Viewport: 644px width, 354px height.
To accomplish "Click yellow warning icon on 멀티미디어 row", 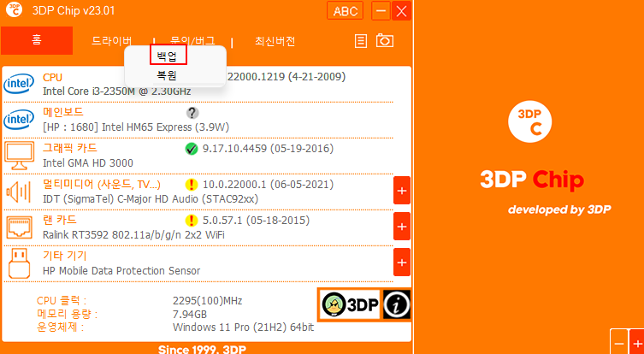I will 192,185.
